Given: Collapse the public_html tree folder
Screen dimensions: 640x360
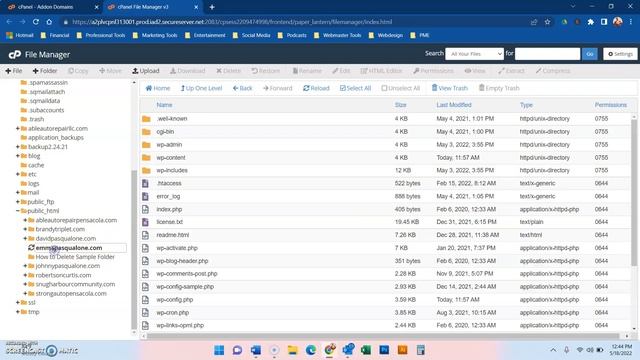Looking at the screenshot, I should [x=18, y=211].
